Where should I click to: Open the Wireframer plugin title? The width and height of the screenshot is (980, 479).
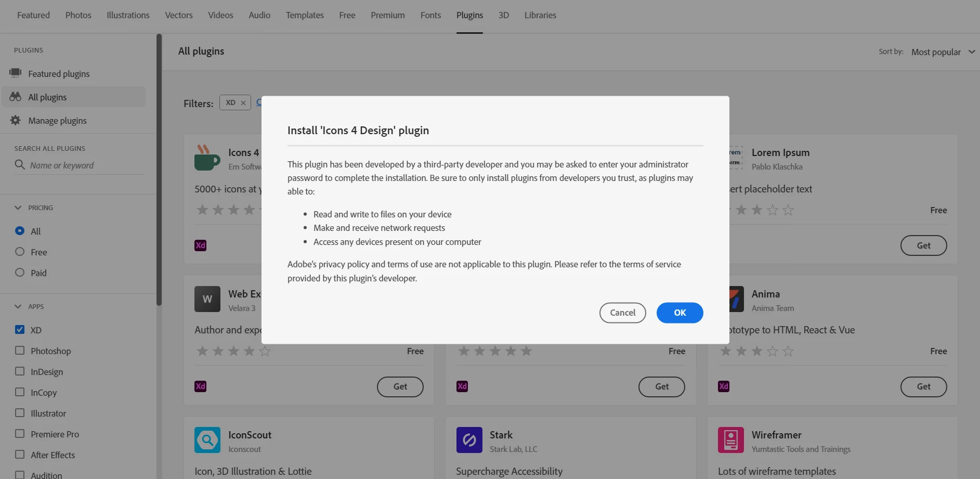776,435
